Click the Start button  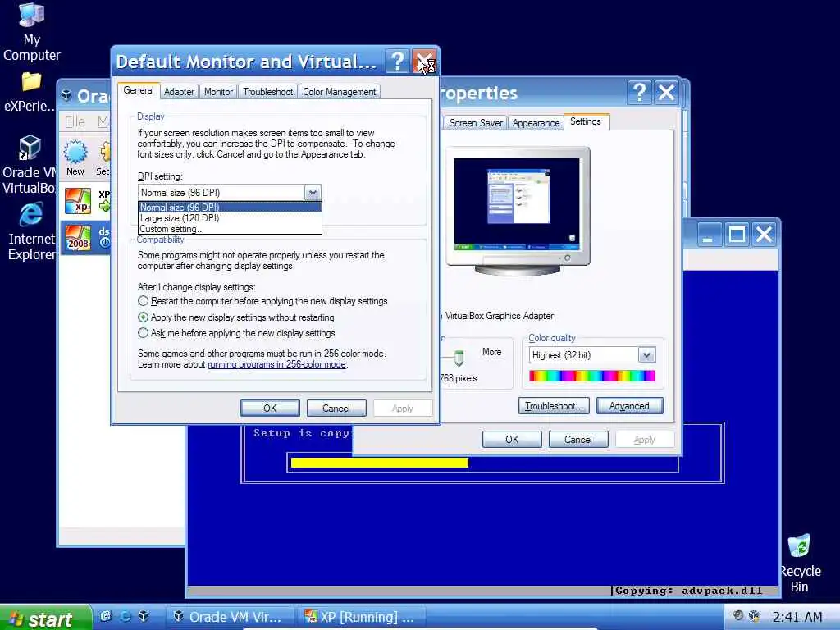pyautogui.click(x=45, y=618)
